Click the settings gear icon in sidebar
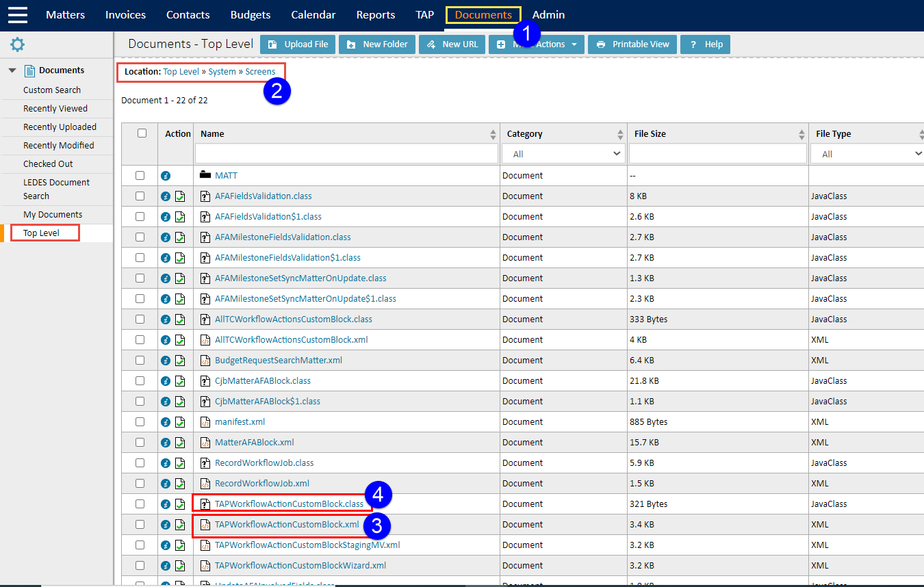Viewport: 924px width, 587px height. click(x=17, y=45)
